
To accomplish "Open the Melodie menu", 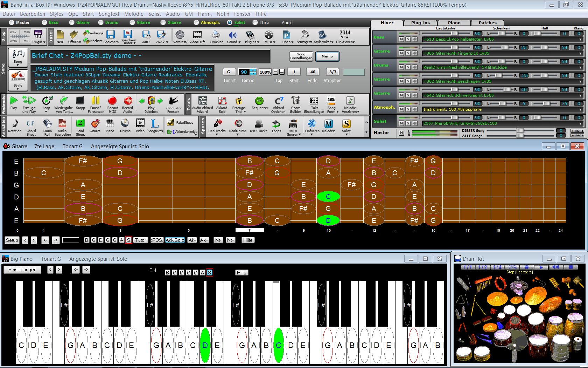I will (134, 14).
